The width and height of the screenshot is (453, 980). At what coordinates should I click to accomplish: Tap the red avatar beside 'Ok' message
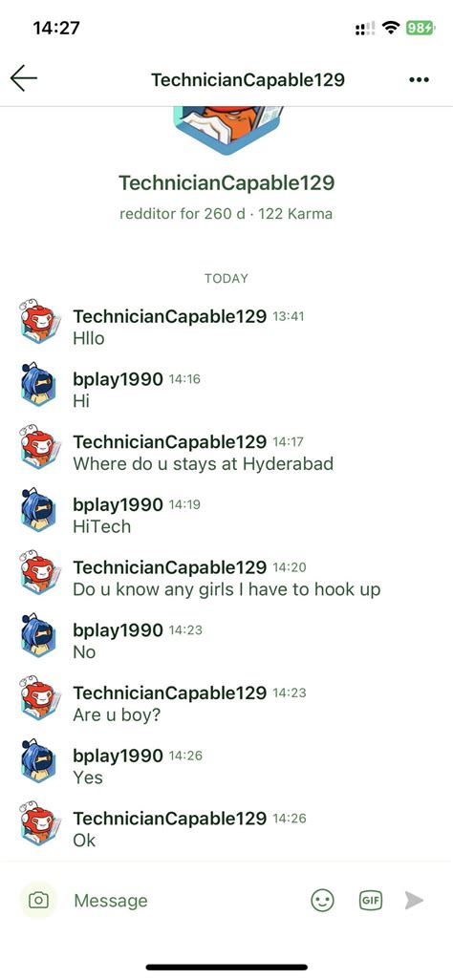(x=39, y=823)
